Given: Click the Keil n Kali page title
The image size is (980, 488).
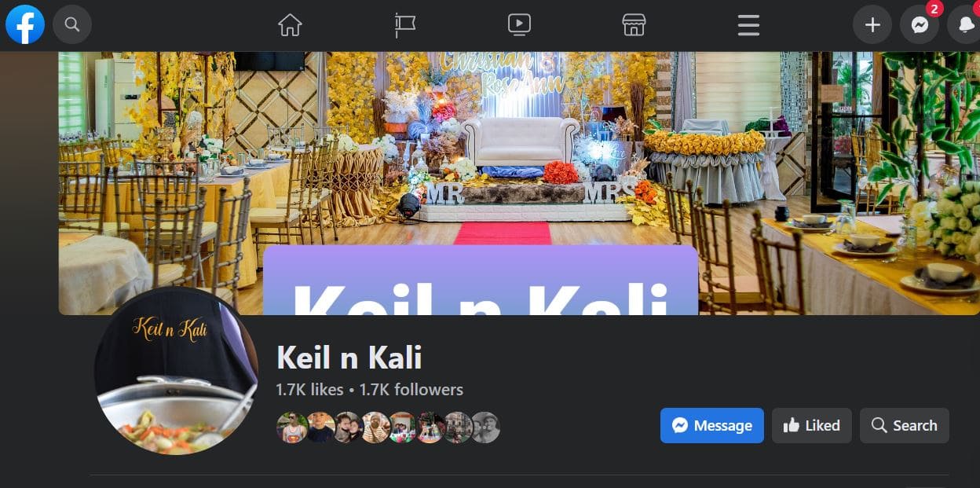Looking at the screenshot, I should pos(349,358).
